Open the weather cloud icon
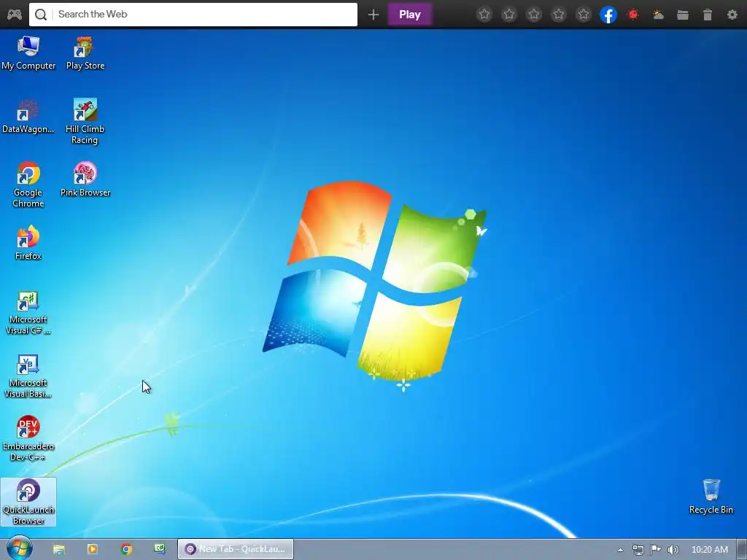Image resolution: width=747 pixels, height=560 pixels. tap(658, 15)
